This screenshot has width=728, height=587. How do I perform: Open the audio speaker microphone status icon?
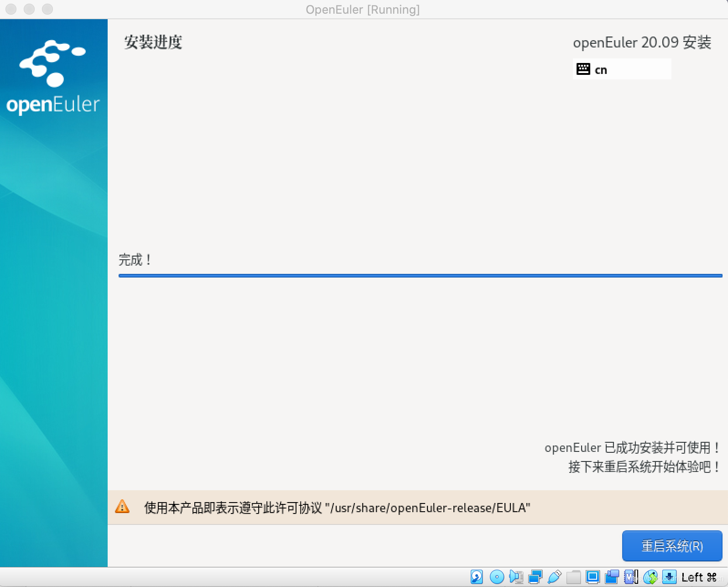coord(516,577)
